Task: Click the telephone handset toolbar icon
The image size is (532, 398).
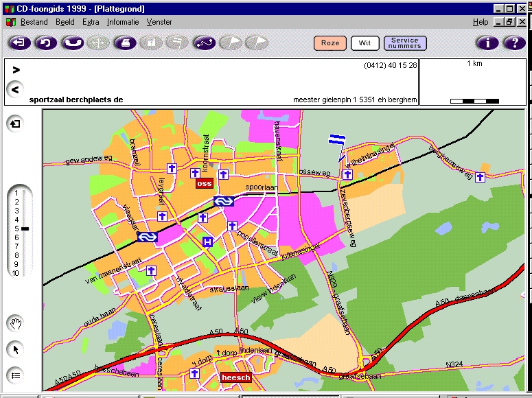Action: (71, 43)
